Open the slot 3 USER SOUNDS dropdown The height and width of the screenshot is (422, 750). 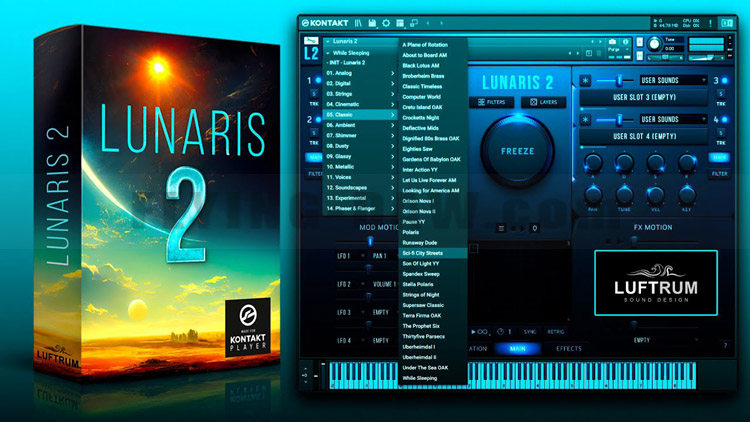pos(673,80)
